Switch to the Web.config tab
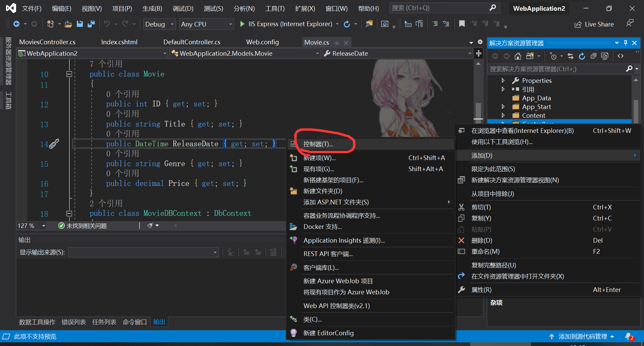 262,42
